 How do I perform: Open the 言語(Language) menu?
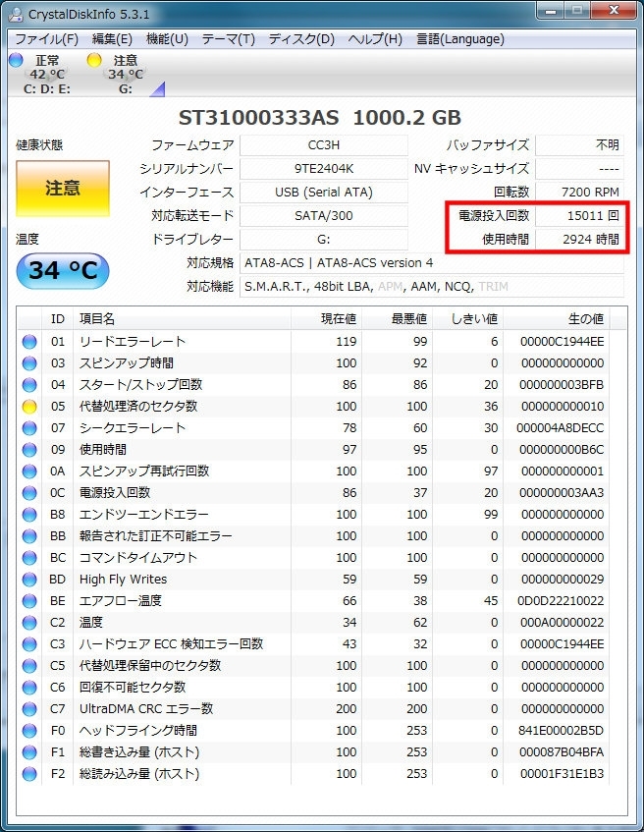click(459, 39)
